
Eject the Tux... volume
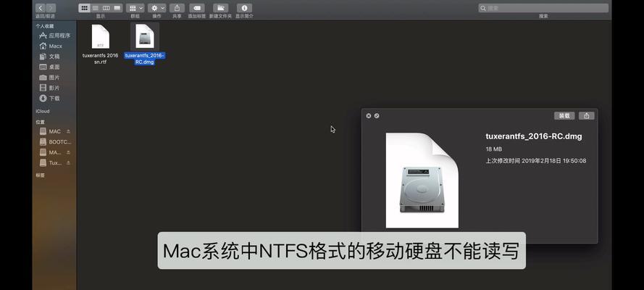tap(69, 162)
